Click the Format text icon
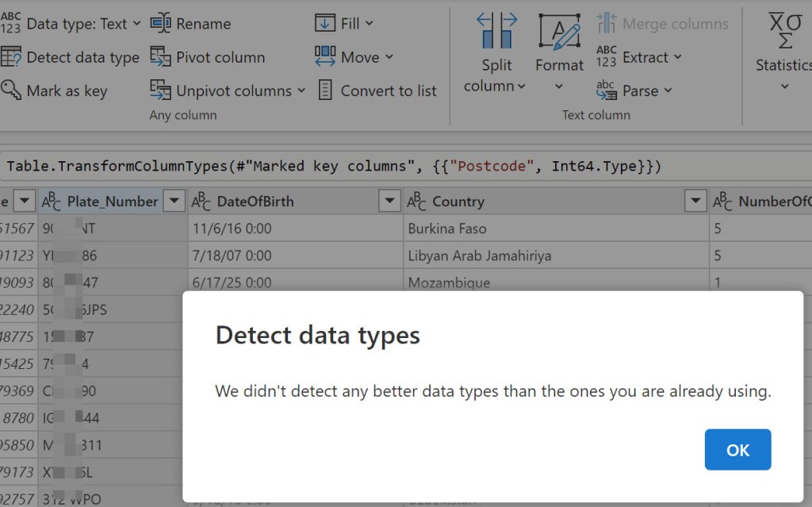Viewport: 812px width, 507px height. coord(559,32)
